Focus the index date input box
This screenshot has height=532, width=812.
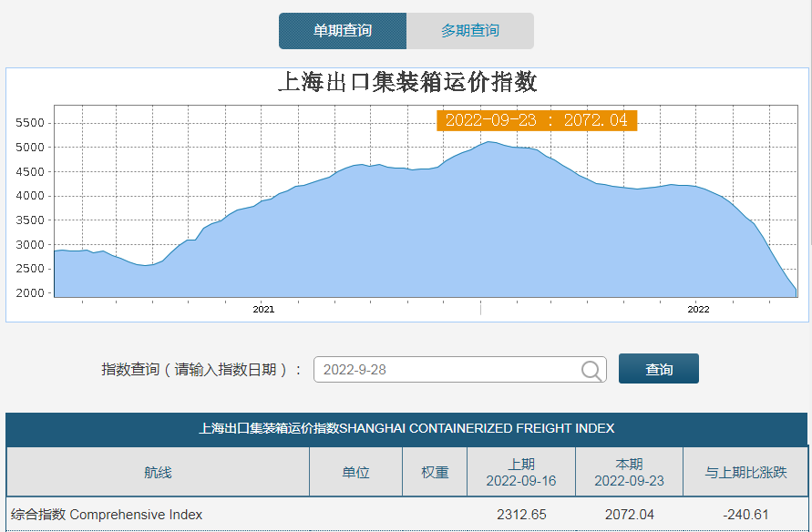pos(448,370)
